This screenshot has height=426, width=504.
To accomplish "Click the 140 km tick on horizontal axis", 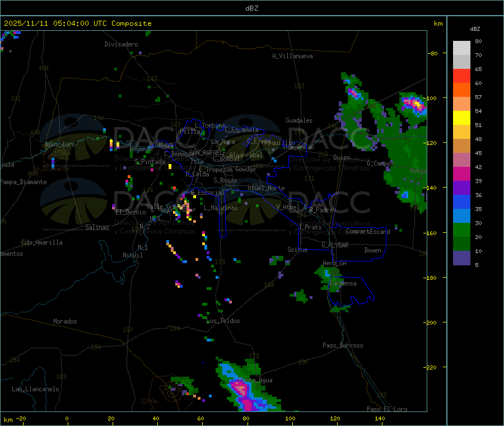I will pyautogui.click(x=380, y=419).
